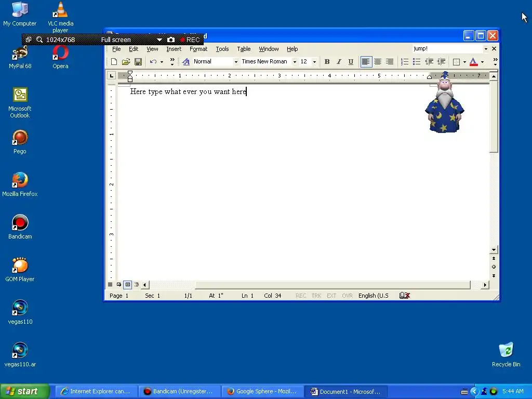Screen dimensions: 532x399
Task: Open the Edit menu
Action: click(134, 49)
